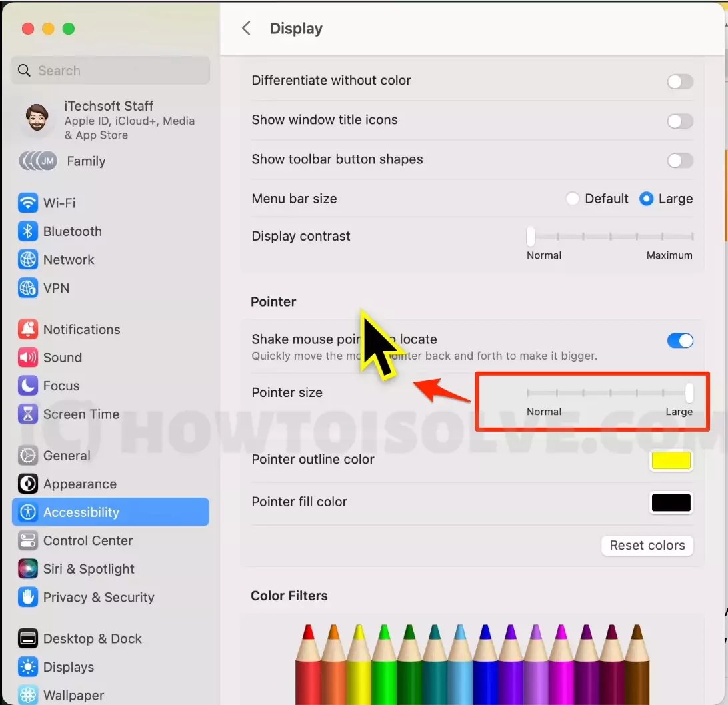Screen dimensions: 728x705
Task: Click the back chevron next to Display
Action: click(x=246, y=28)
